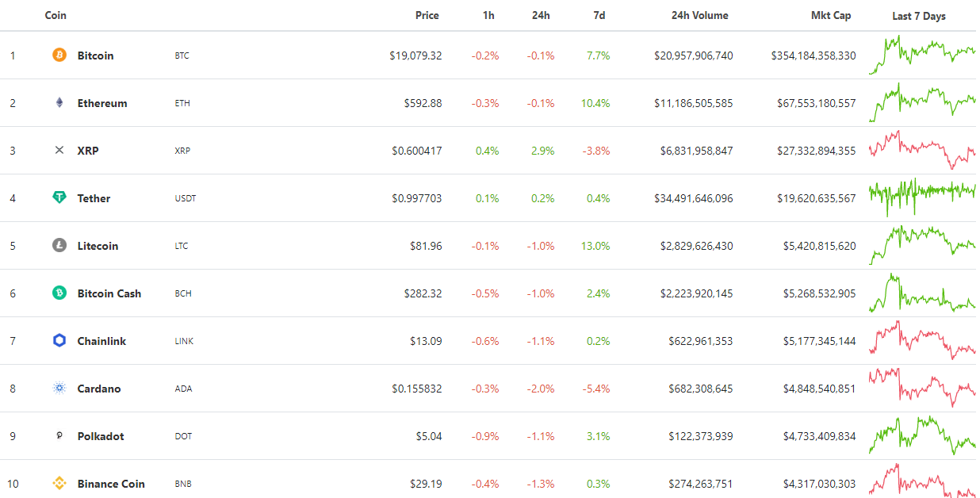View XRP's red 7-day sparkline chart
Screen dimensions: 980x498
922,150
